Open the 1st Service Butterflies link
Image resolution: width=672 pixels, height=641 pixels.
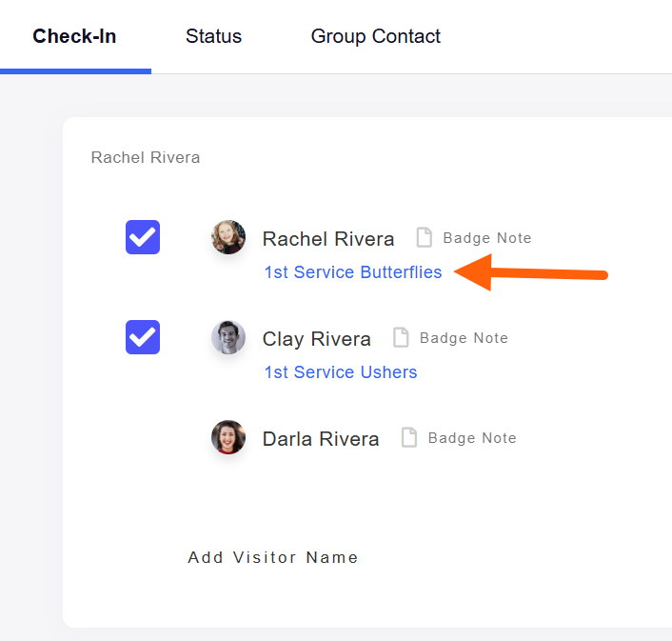click(353, 272)
